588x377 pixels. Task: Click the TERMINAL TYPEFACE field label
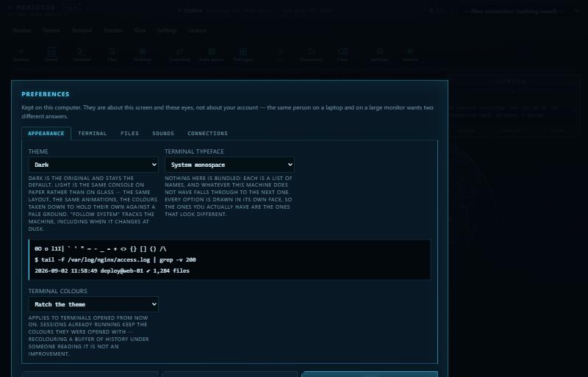click(194, 151)
